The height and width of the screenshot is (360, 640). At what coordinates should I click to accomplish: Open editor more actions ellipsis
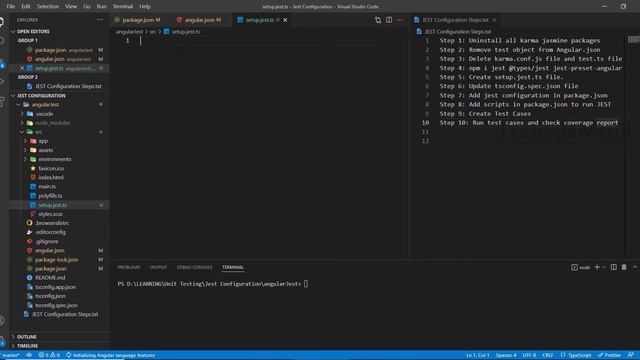click(400, 20)
